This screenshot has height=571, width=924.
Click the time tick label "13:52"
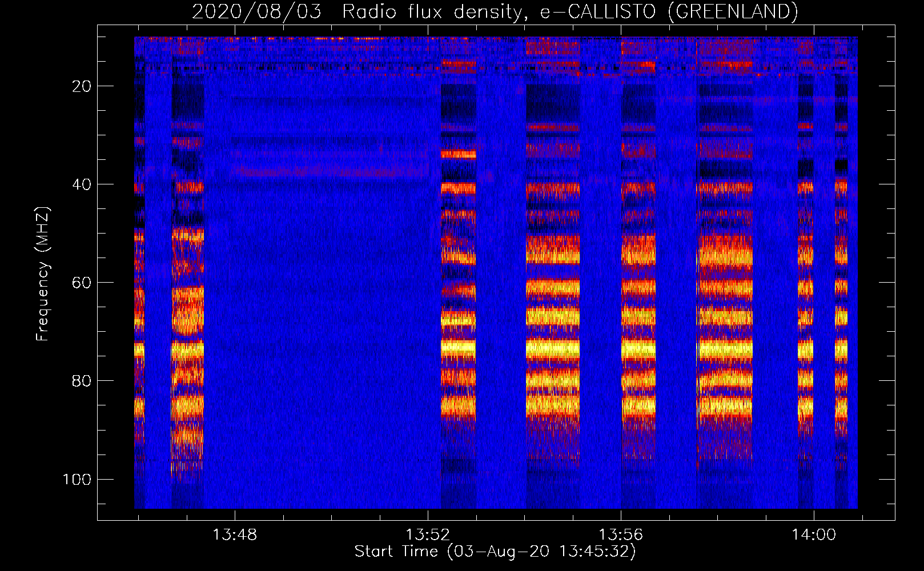[x=428, y=535]
